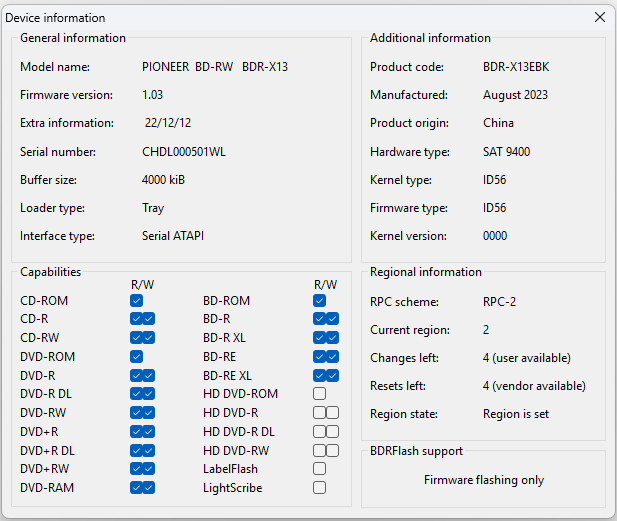Toggle the BD-RE XL read checkbox
The image size is (617, 521).
point(320,375)
